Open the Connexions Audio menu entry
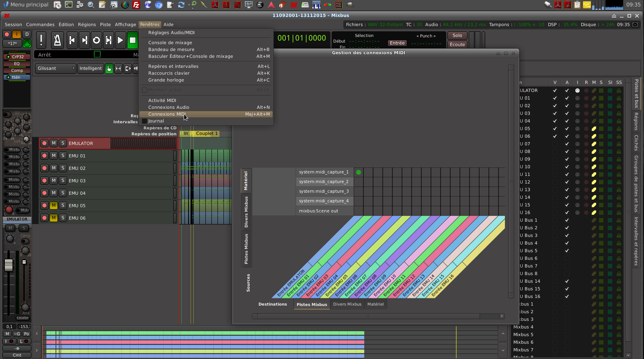This screenshot has width=644, height=359. 168,107
